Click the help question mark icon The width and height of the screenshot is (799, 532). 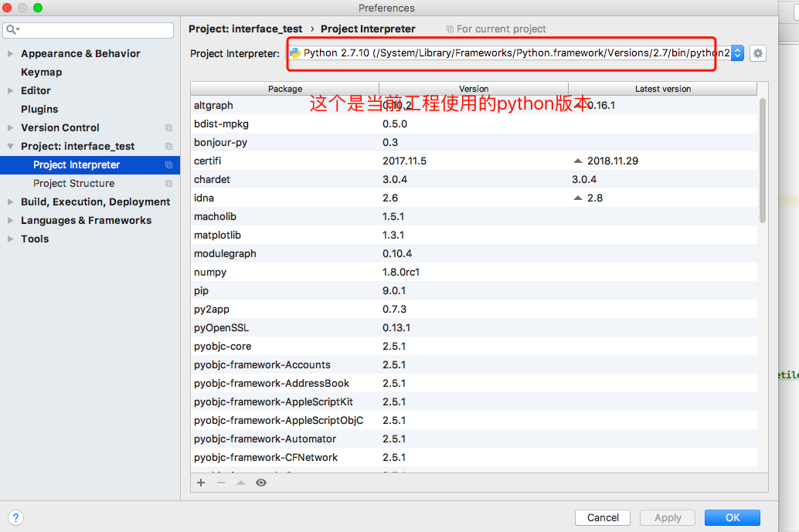(x=15, y=517)
